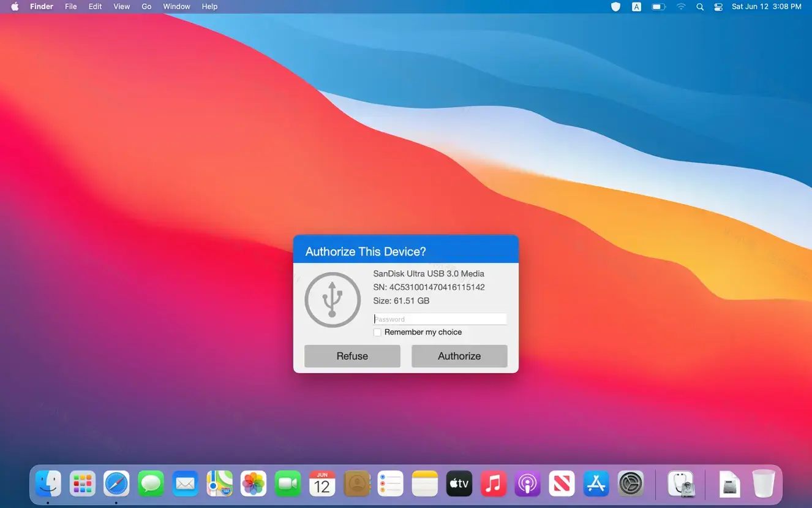Open Calendar showing June 12
This screenshot has width=812, height=508.
pyautogui.click(x=322, y=483)
